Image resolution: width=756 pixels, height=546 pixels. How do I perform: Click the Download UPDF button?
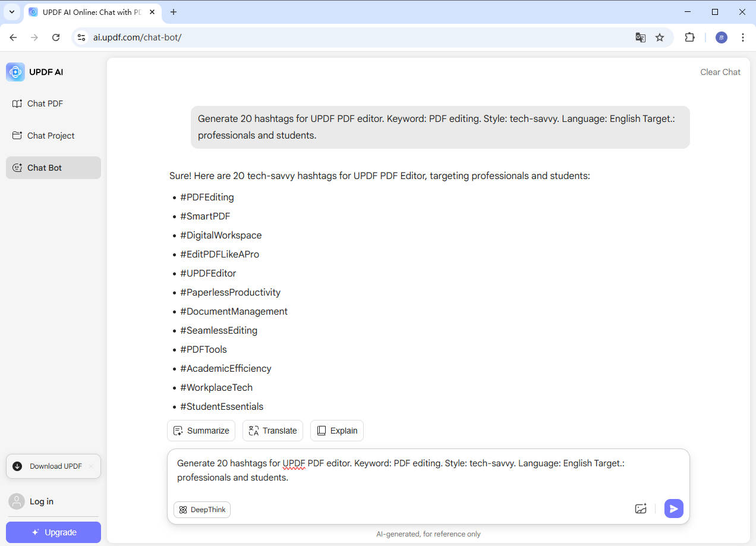[53, 466]
